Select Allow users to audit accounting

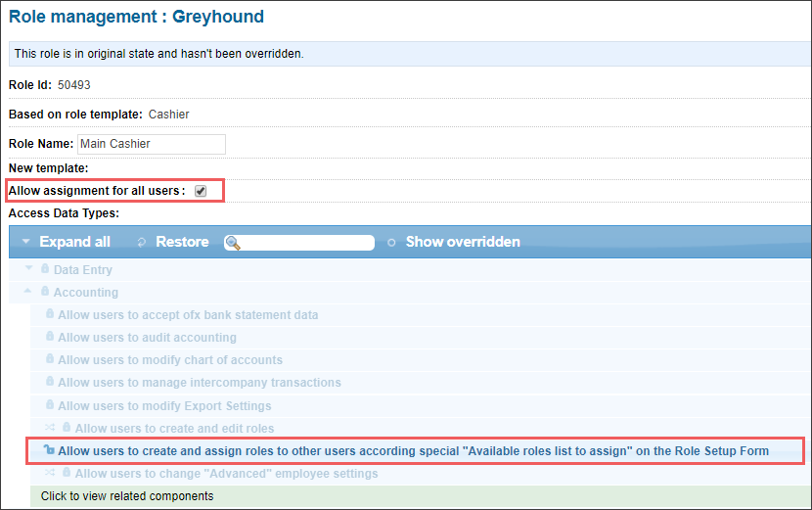click(147, 338)
